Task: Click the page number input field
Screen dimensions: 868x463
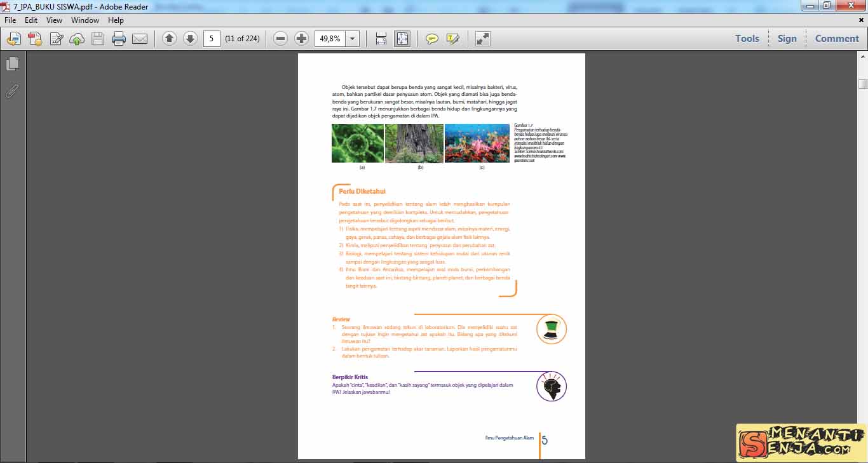Action: pos(212,39)
